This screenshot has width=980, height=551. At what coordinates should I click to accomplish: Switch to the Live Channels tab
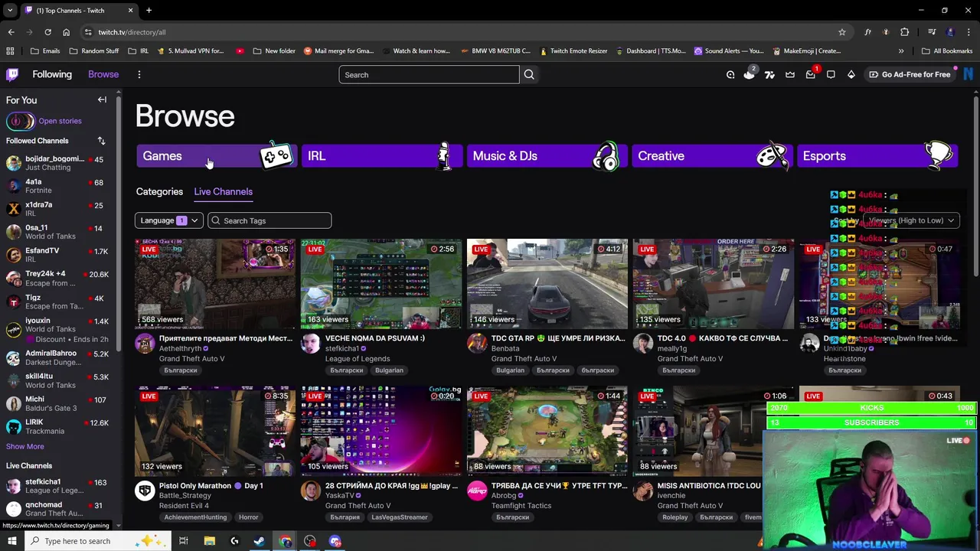(x=223, y=191)
